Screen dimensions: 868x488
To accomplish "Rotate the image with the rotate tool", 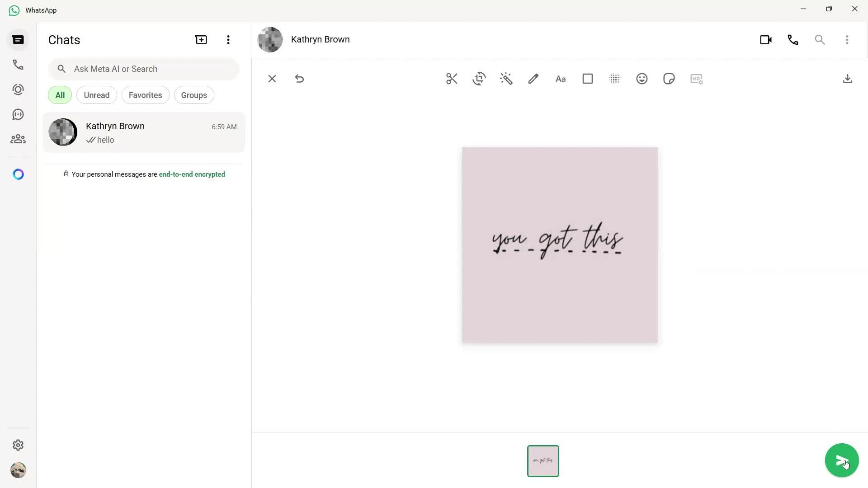I will tap(479, 79).
